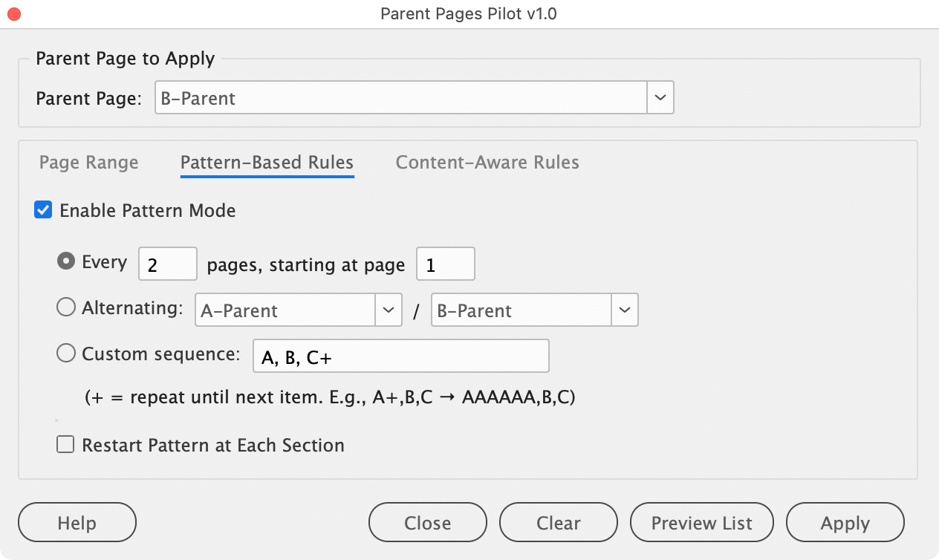Click the red close window button
The width and height of the screenshot is (939, 560).
tap(13, 14)
